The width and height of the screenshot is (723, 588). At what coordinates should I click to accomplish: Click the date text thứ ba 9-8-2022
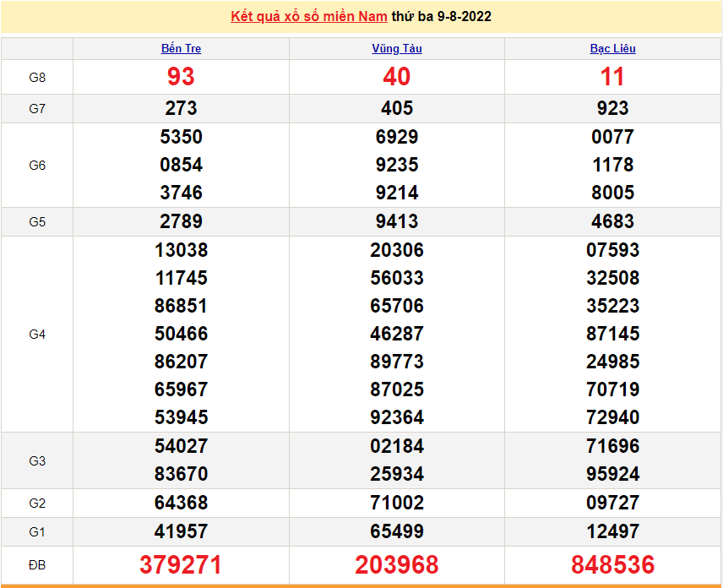click(442, 16)
